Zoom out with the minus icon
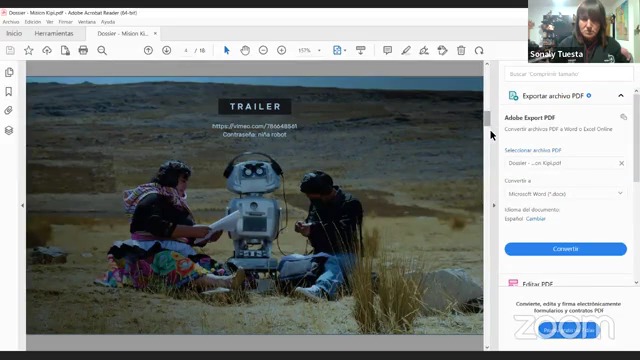Viewport: 640px width, 360px height. coord(263,50)
